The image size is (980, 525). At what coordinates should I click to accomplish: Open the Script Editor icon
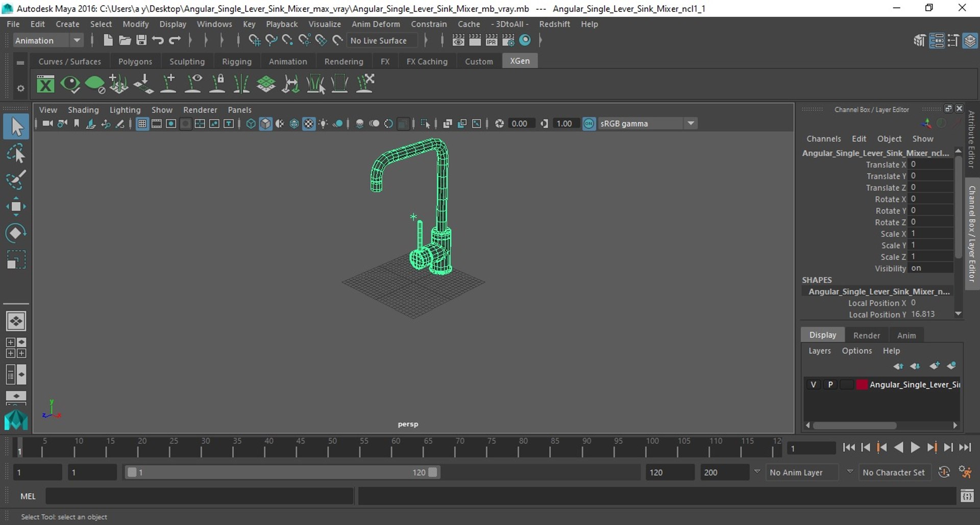point(967,496)
